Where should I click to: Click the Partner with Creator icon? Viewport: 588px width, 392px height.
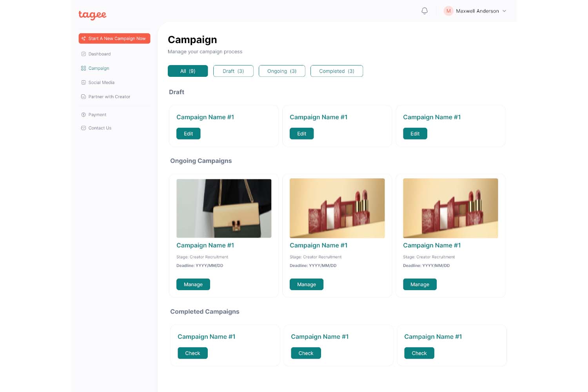pyautogui.click(x=83, y=97)
